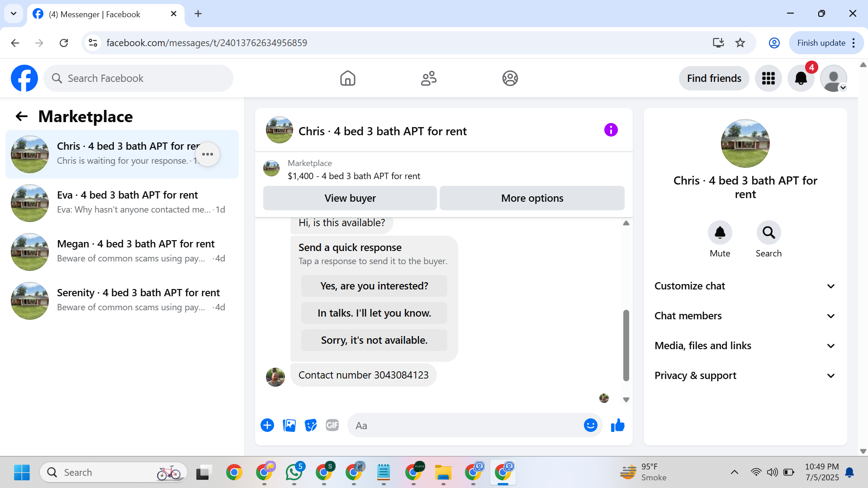Click the browser address bar URL
Screen dimensions: 868x488
[207, 43]
